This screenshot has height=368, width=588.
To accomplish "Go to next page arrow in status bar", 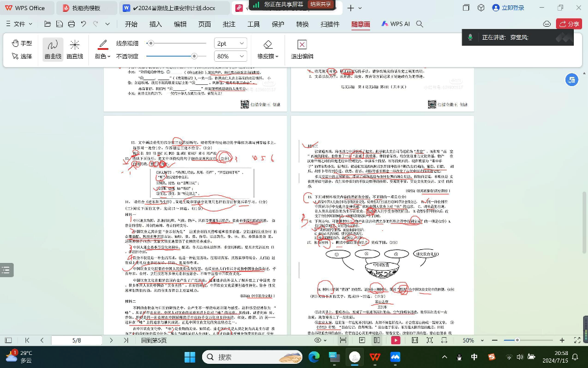I will point(110,341).
